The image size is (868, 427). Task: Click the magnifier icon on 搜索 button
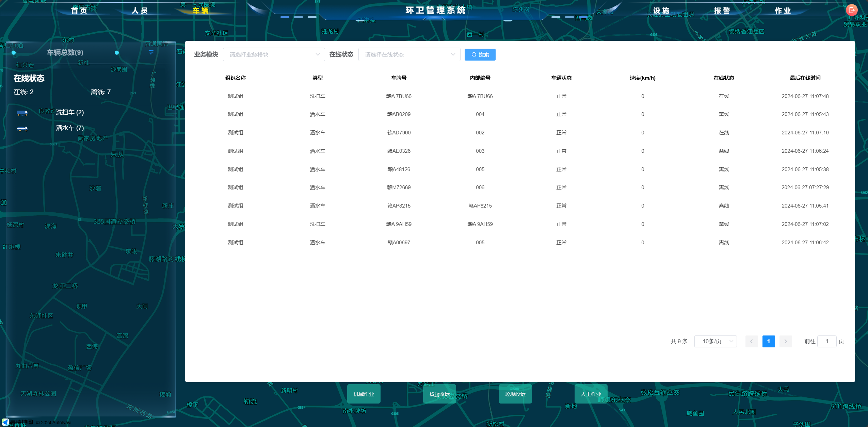pyautogui.click(x=474, y=55)
